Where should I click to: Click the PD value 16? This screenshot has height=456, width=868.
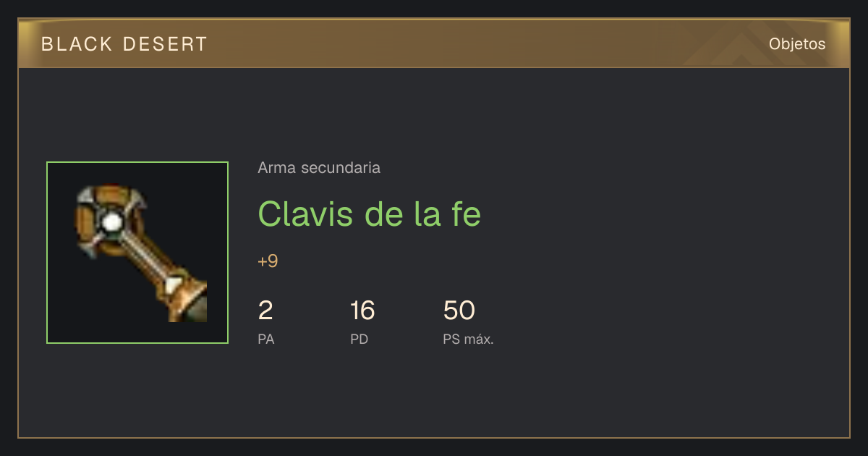coord(362,311)
